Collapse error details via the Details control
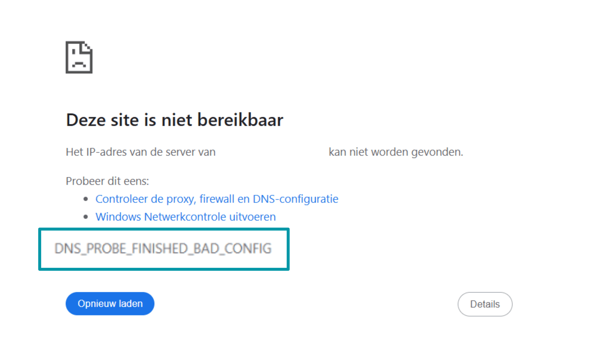 (485, 304)
